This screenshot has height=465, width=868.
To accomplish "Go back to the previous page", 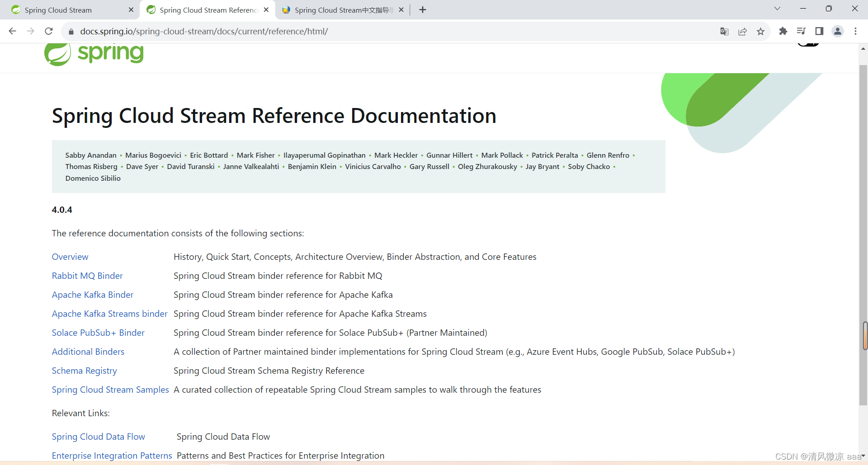I will (x=13, y=31).
